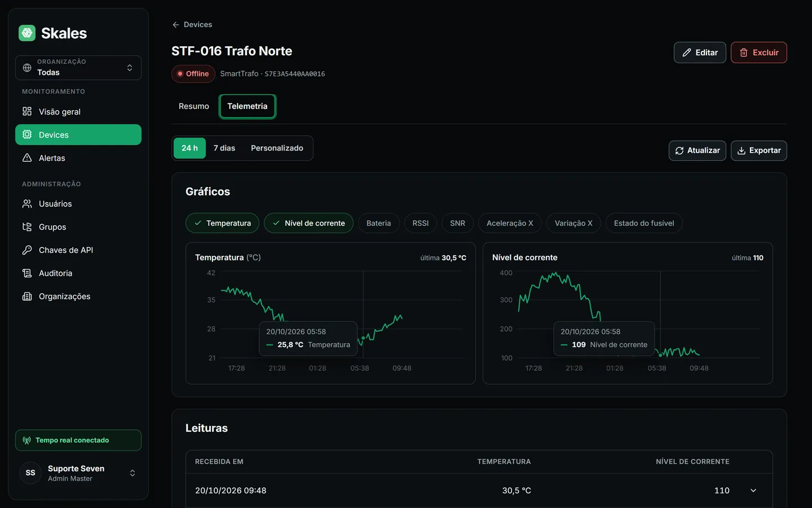Click the Usuários people icon
Viewport: 812px width, 508px height.
coord(27,203)
